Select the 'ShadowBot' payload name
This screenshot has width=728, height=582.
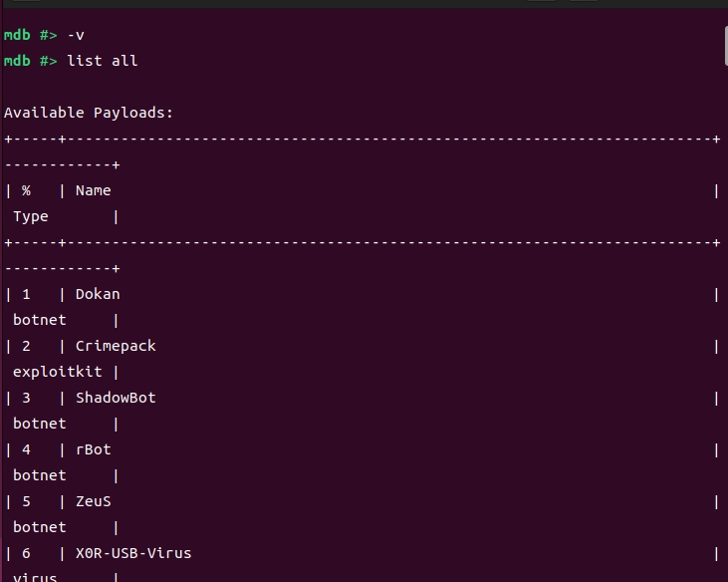pos(116,398)
